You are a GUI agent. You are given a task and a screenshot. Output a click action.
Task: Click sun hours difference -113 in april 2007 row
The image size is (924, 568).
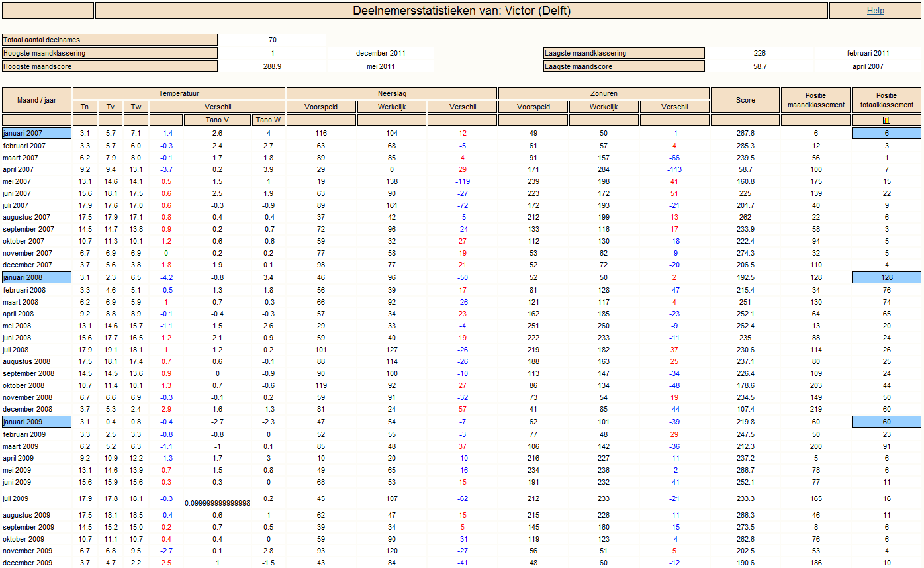(x=674, y=169)
